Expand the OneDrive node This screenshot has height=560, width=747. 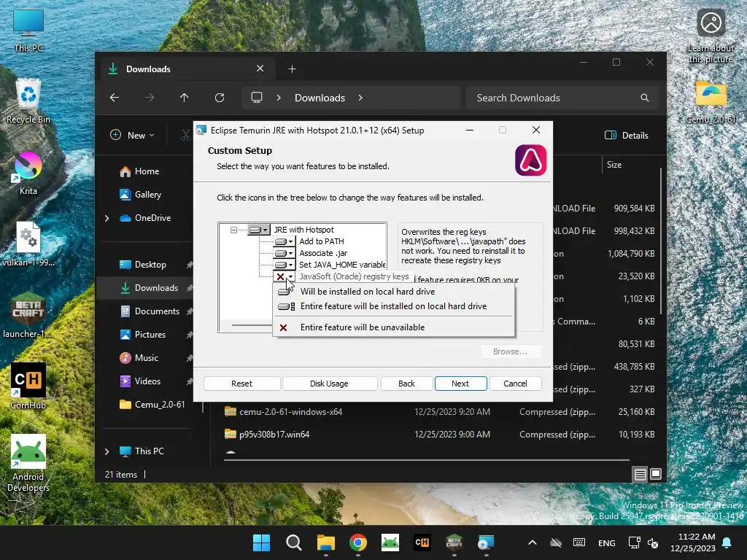[107, 218]
